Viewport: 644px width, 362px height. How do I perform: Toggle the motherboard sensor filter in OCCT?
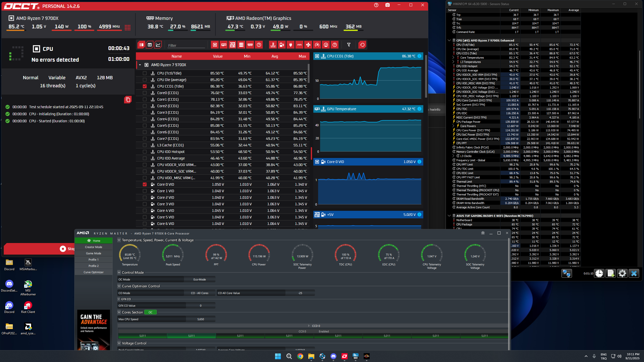[x=233, y=45]
